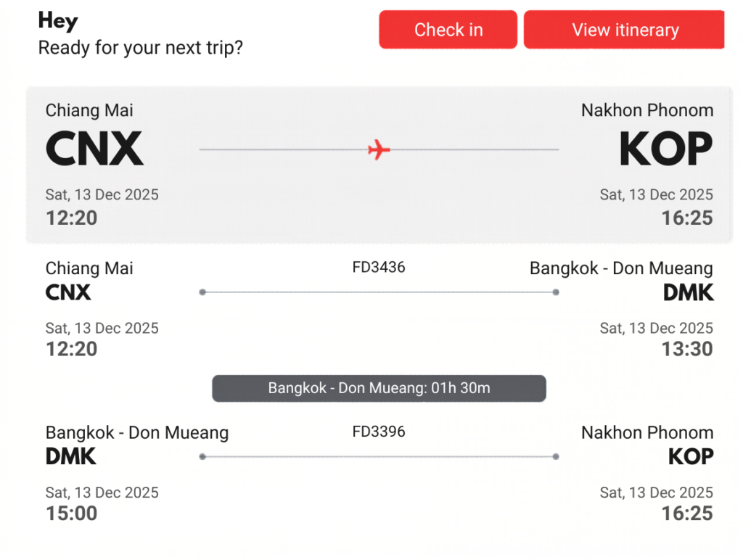Click DMK arrival code of first flight
The image size is (743, 560).
(688, 292)
